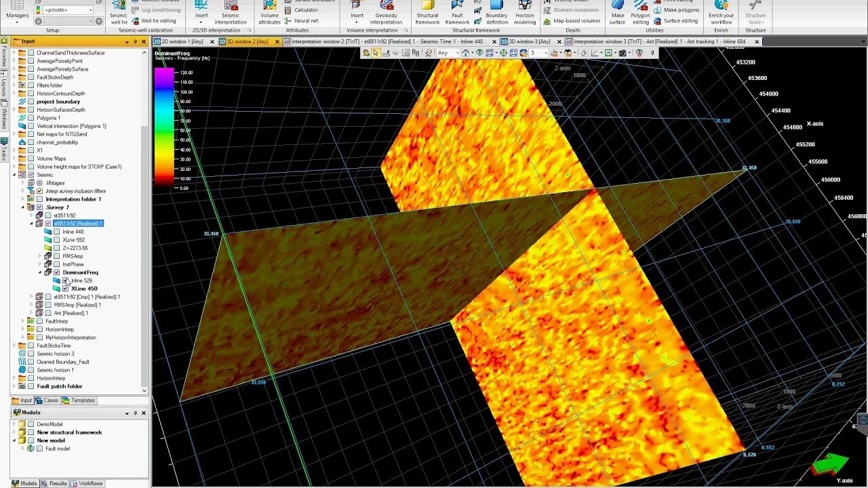Open Well tie editing
Image resolution: width=868 pixels, height=488 pixels.
[x=155, y=21]
